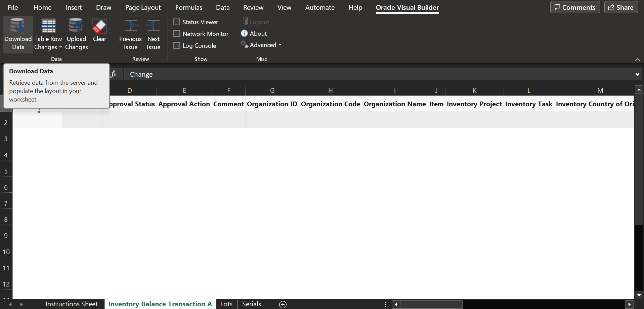Image resolution: width=644 pixels, height=309 pixels.
Task: Select the Comment header cell
Action: tap(228, 104)
